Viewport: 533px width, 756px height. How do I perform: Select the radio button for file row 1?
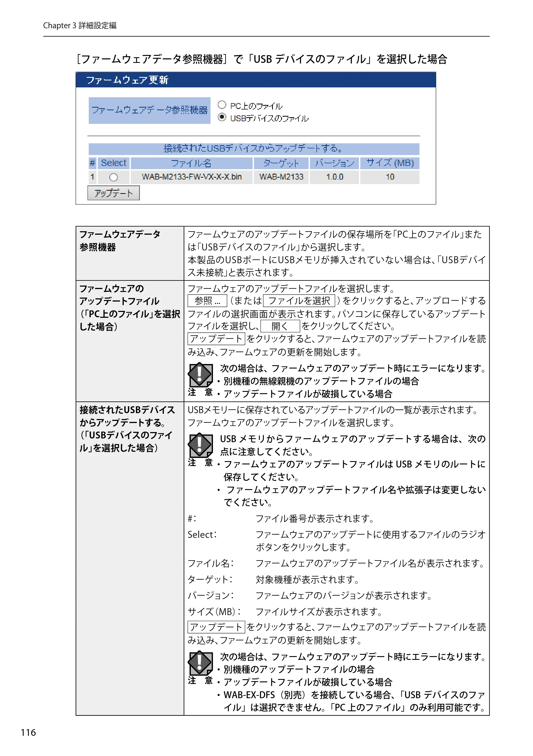point(113,177)
